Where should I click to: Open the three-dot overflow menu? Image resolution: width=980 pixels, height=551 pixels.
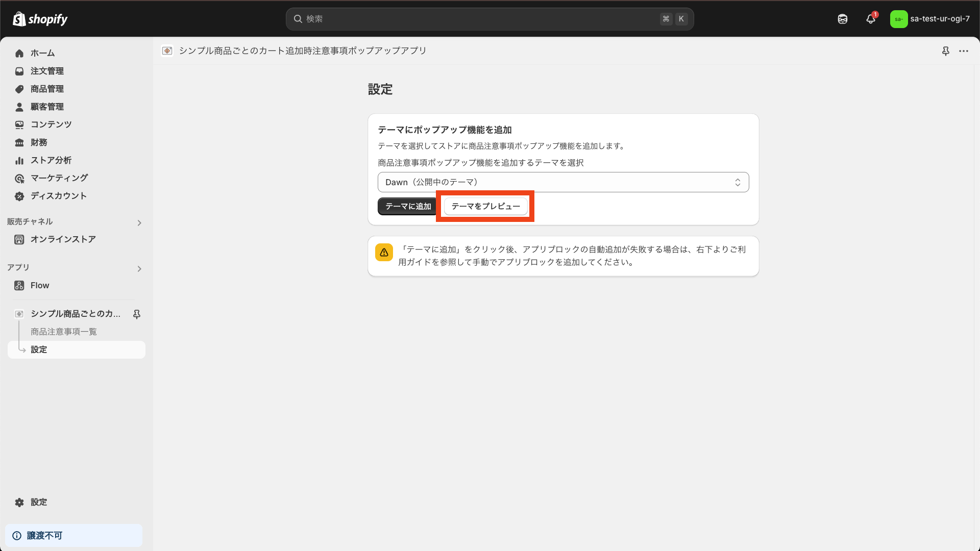point(964,51)
